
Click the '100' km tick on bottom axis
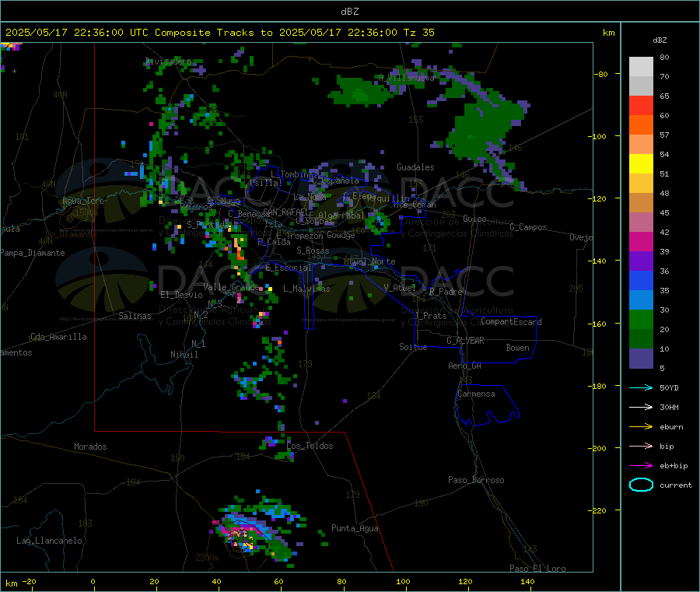coord(403,581)
